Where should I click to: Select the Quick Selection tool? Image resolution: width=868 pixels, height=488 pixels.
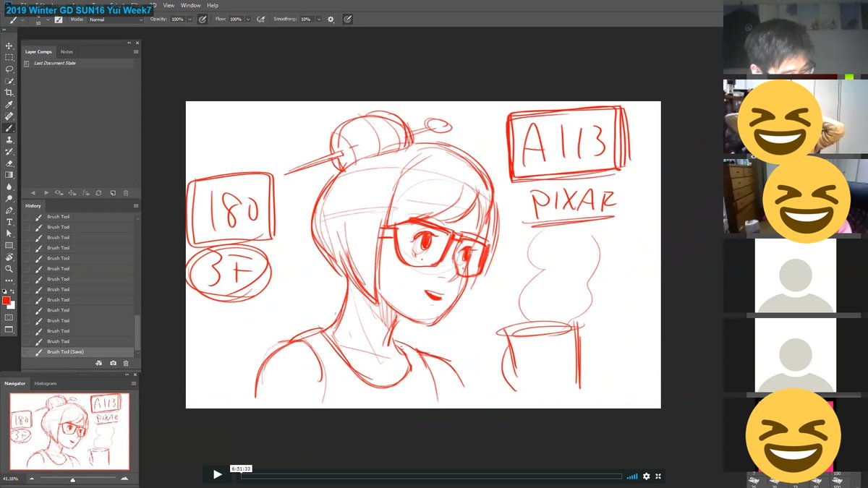click(x=9, y=81)
